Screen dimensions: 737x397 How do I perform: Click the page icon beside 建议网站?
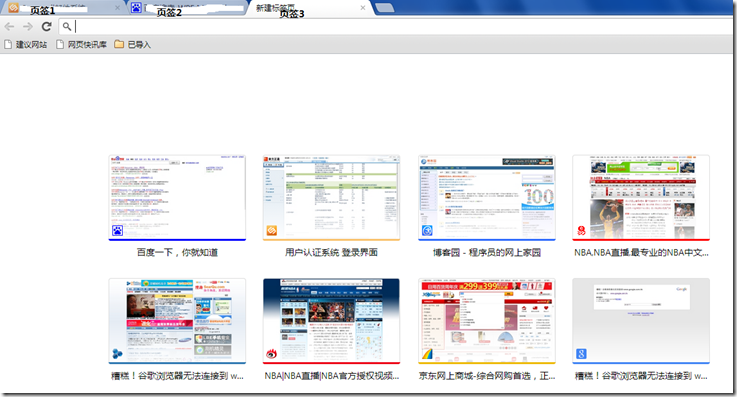pyautogui.click(x=8, y=45)
